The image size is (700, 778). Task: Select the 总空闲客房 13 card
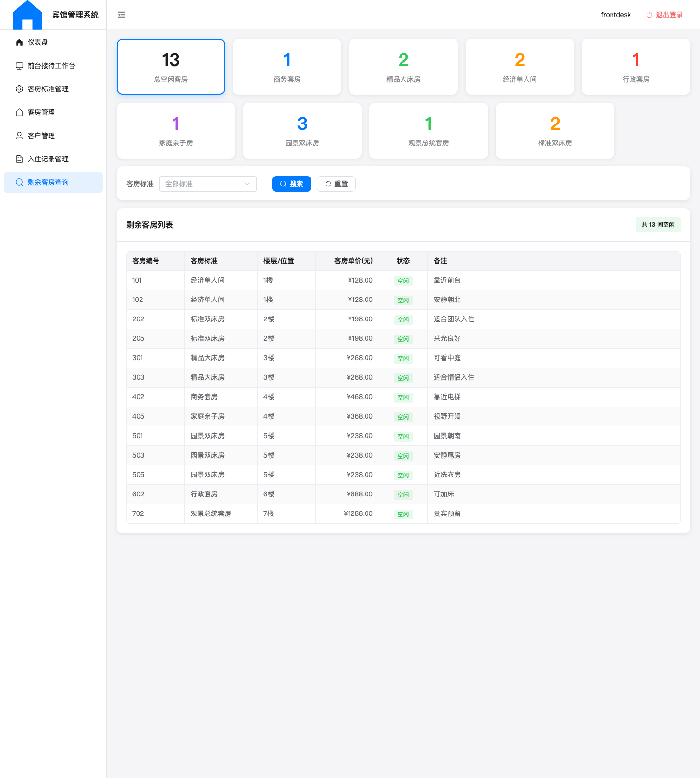click(x=171, y=67)
